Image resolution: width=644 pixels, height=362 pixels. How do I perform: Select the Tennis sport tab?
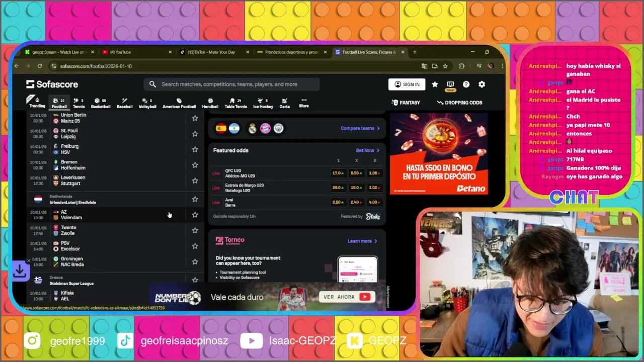coord(78,103)
